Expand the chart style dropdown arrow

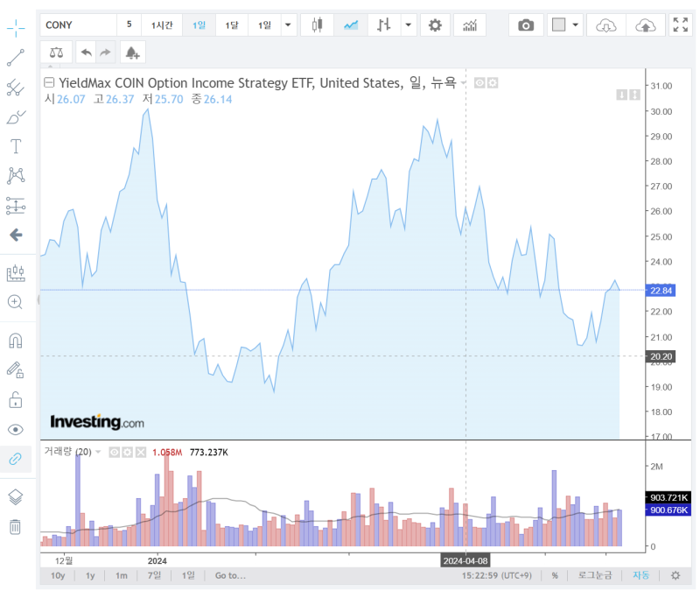point(408,25)
